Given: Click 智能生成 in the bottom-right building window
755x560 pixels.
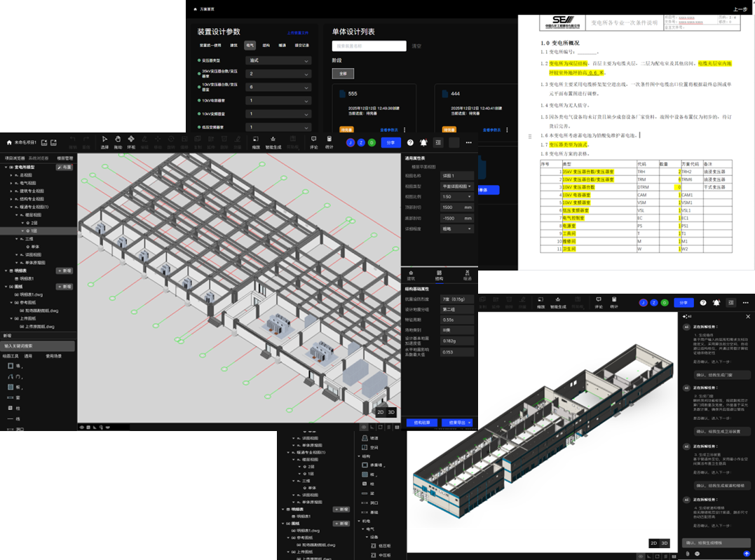Looking at the screenshot, I should coord(558,302).
